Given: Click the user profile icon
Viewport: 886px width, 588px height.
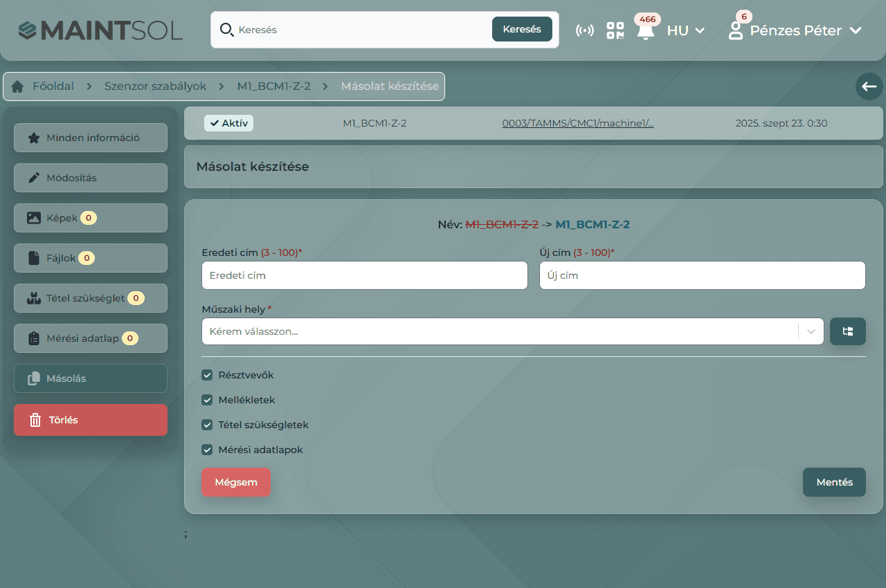Looking at the screenshot, I should click(736, 30).
